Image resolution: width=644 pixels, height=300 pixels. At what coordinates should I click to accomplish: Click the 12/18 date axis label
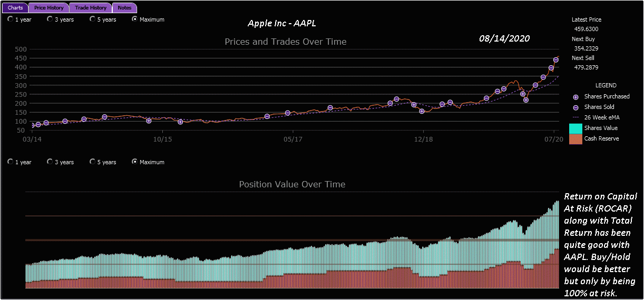[423, 139]
